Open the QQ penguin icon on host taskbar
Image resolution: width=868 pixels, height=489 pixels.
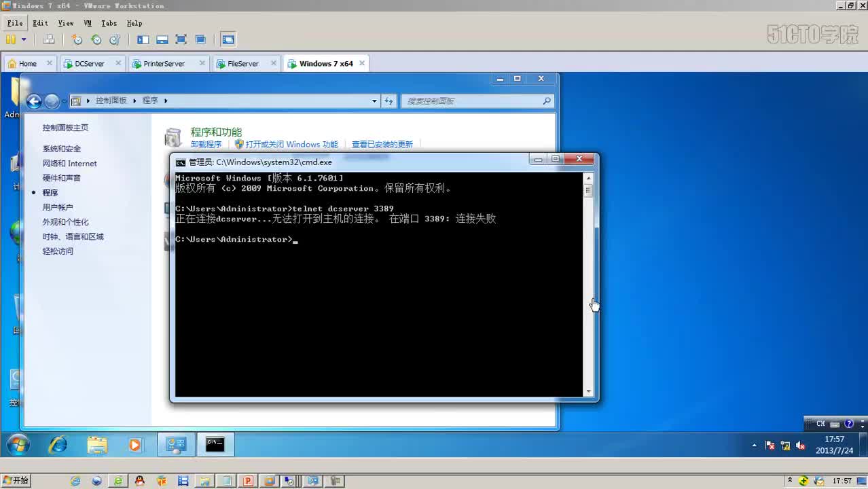[x=140, y=481]
